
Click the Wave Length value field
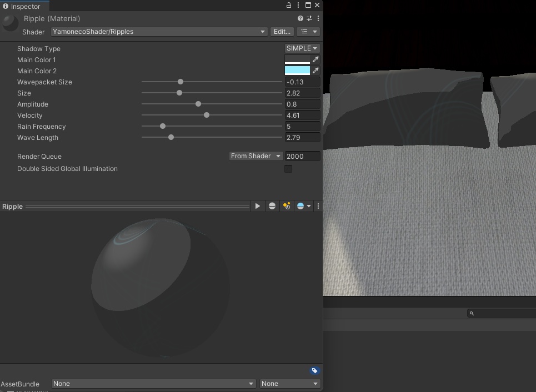[x=302, y=137]
